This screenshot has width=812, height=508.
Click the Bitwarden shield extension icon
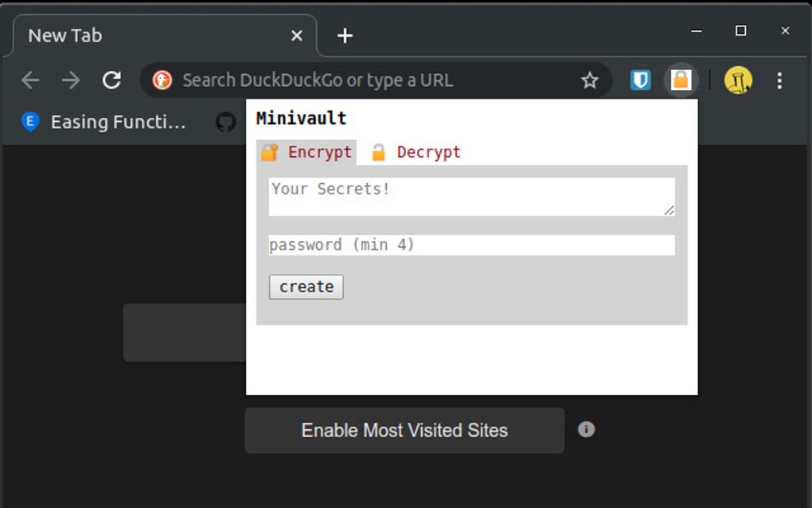click(x=640, y=80)
